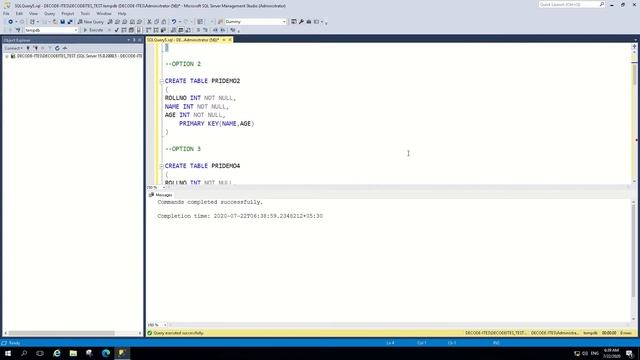Click the Cut scissors icon
The width and height of the screenshot is (640, 360).
click(x=149, y=22)
